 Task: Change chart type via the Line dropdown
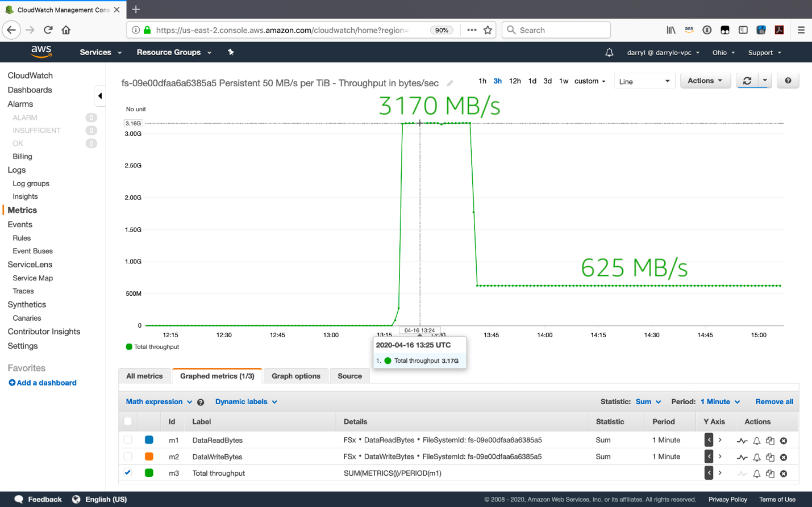pos(644,81)
